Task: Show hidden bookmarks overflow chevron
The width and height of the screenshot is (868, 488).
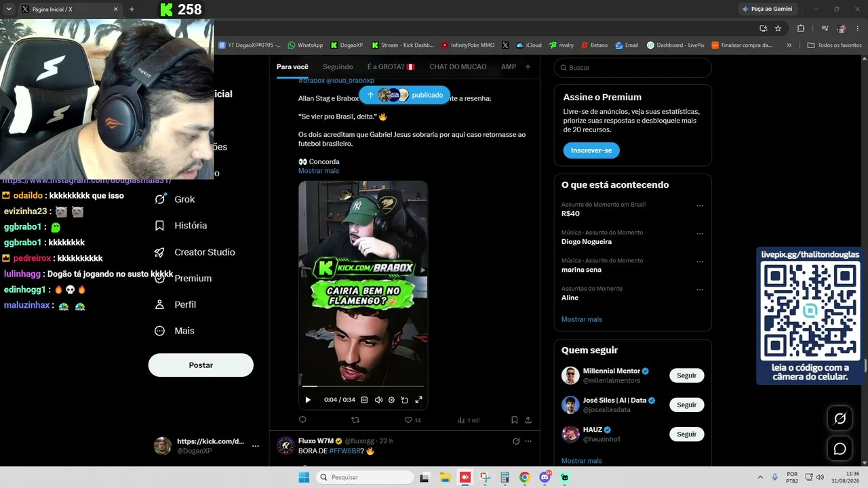Action: [x=789, y=45]
